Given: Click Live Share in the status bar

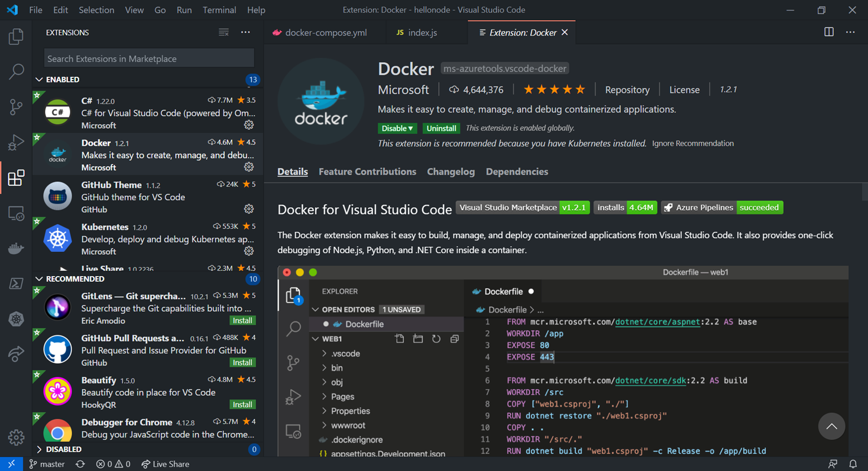Looking at the screenshot, I should point(165,464).
